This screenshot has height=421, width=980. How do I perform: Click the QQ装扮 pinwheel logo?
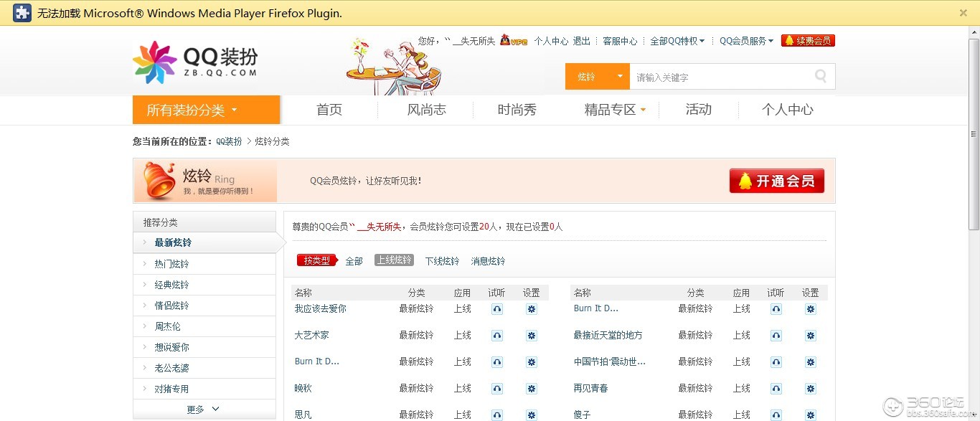pyautogui.click(x=154, y=62)
